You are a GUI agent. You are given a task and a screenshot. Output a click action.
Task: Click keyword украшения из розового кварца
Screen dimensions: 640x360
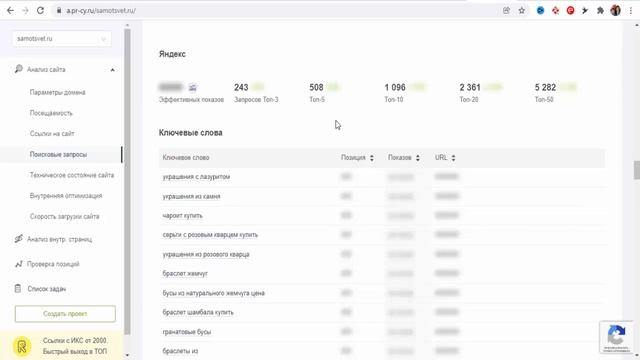206,254
